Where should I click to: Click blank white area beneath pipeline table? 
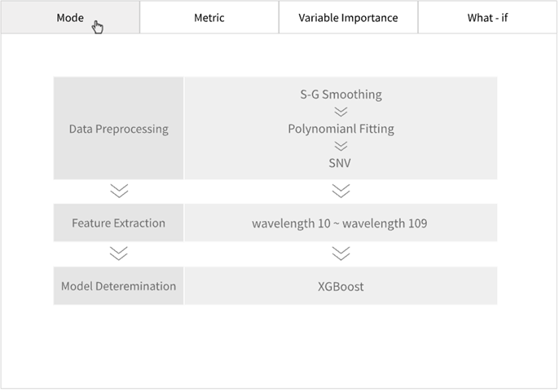pos(277,346)
